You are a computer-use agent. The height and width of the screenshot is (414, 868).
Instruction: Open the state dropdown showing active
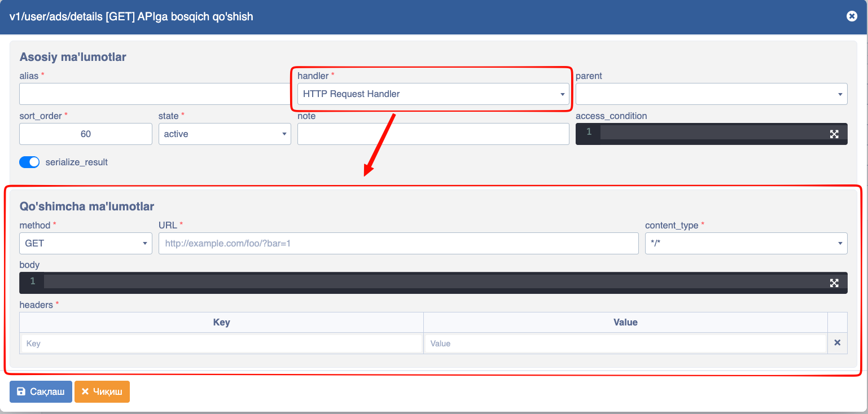225,134
